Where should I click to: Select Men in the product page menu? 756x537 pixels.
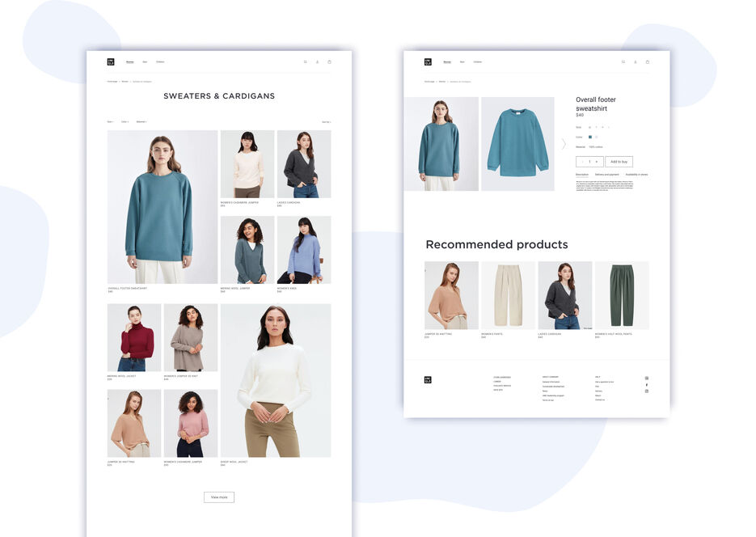(x=462, y=61)
